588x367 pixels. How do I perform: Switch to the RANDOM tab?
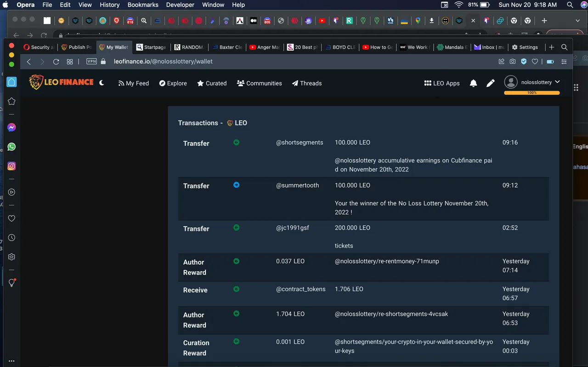pyautogui.click(x=189, y=47)
